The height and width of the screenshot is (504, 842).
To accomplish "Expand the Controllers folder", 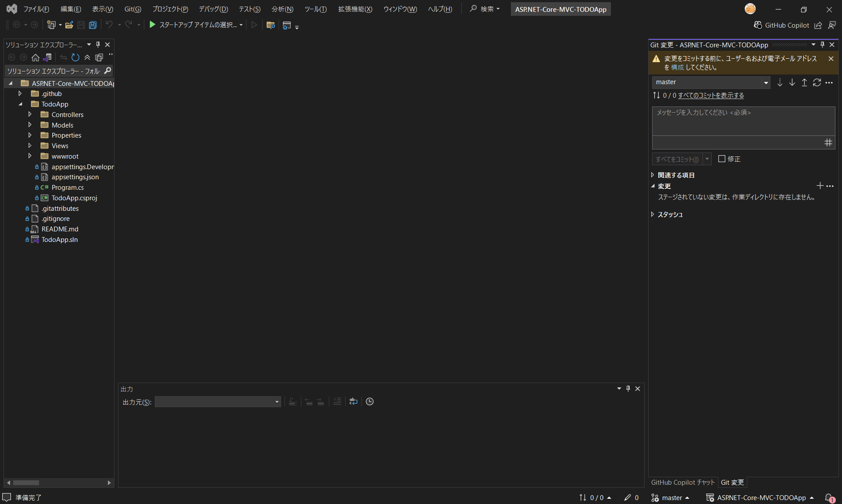I will 30,114.
